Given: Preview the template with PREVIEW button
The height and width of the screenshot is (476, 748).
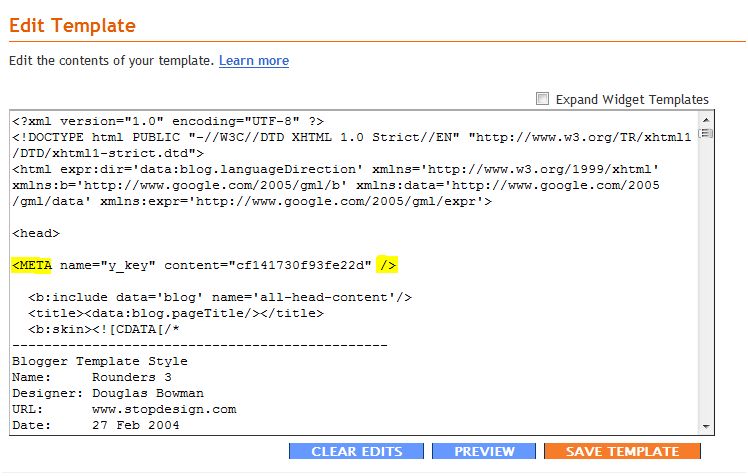Looking at the screenshot, I should point(484,451).
